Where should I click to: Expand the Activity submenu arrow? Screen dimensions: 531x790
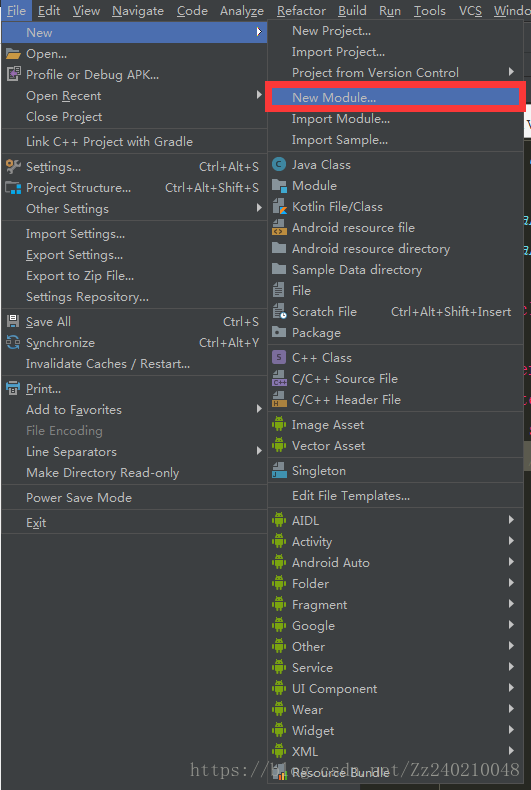511,541
